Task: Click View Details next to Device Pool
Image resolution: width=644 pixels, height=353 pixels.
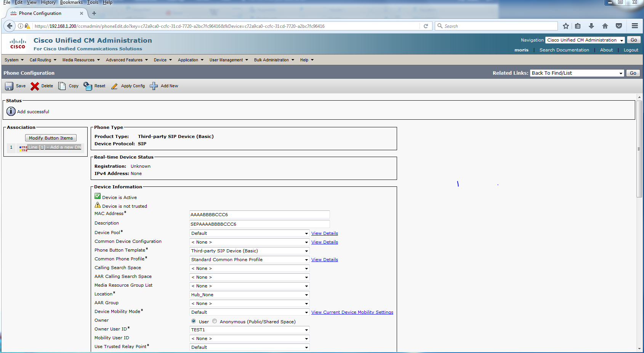Action: pos(325,233)
